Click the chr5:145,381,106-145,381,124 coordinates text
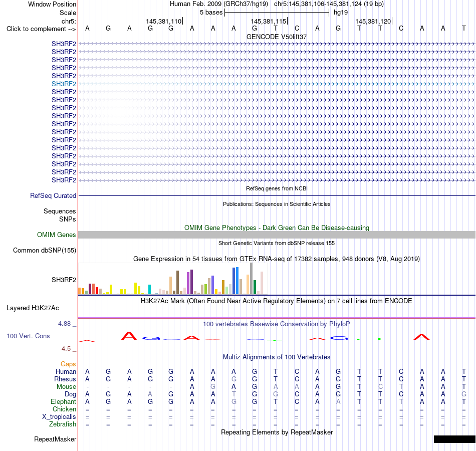Viewport: 476px width, 451px height. click(329, 4)
